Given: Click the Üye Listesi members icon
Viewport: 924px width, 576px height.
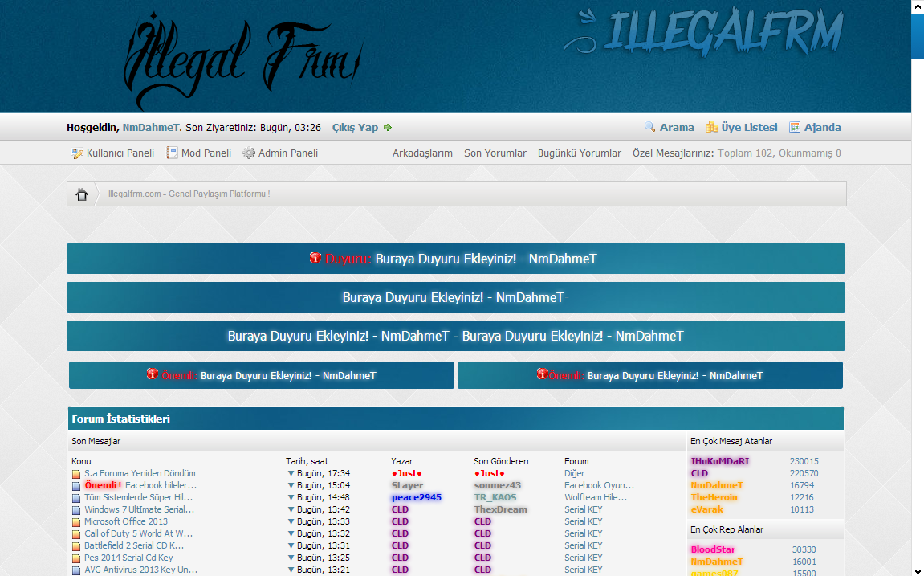Looking at the screenshot, I should [x=711, y=127].
